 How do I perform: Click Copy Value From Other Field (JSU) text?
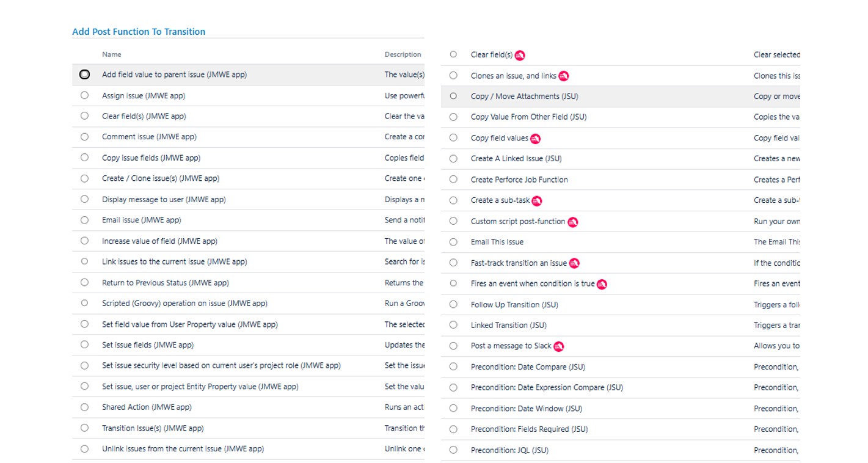click(x=528, y=117)
